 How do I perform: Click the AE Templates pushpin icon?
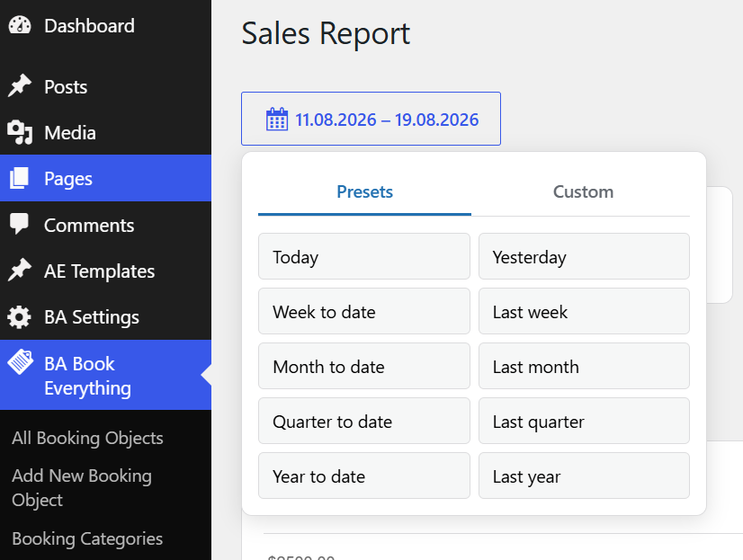pos(20,271)
